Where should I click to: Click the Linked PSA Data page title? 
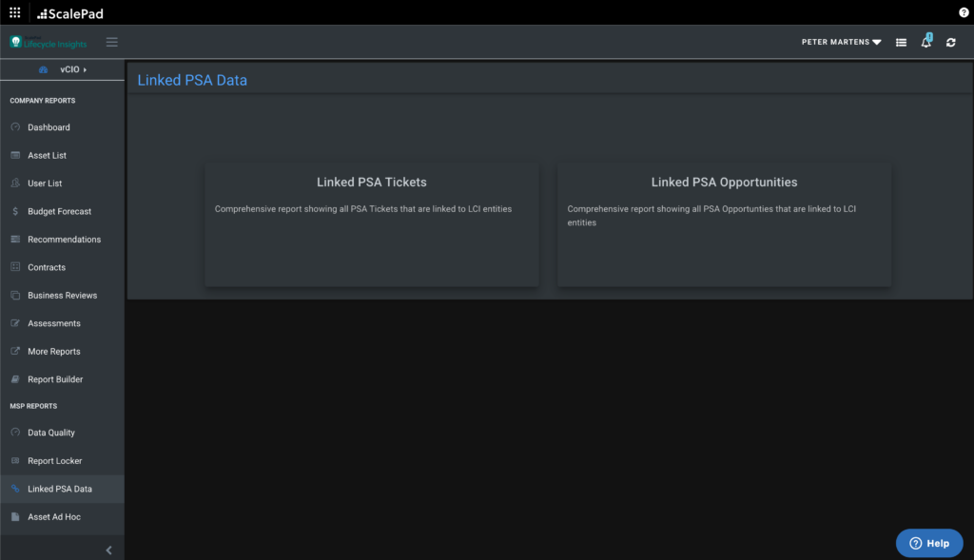192,80
